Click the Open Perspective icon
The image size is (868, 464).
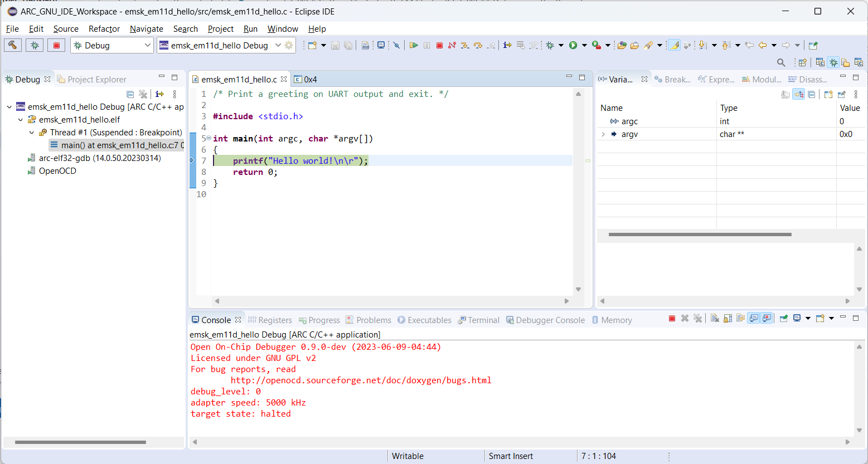pos(803,62)
